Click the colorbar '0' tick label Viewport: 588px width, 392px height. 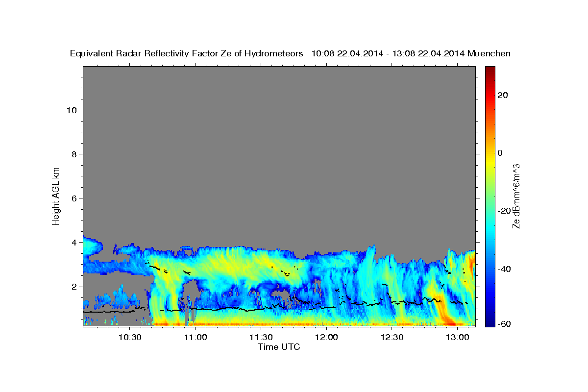pyautogui.click(x=500, y=153)
